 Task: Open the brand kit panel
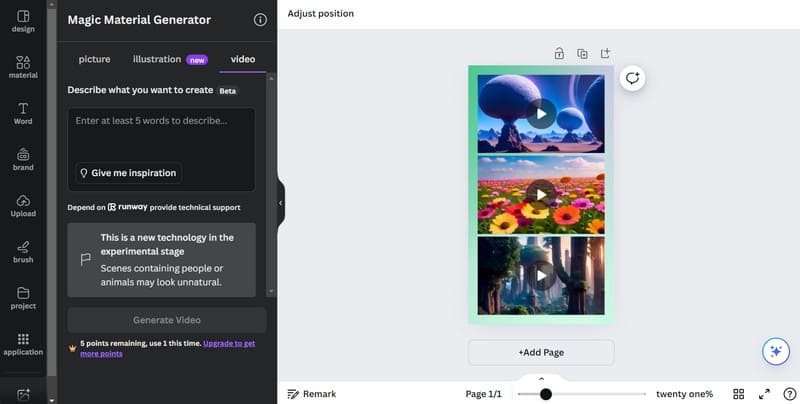tap(23, 159)
